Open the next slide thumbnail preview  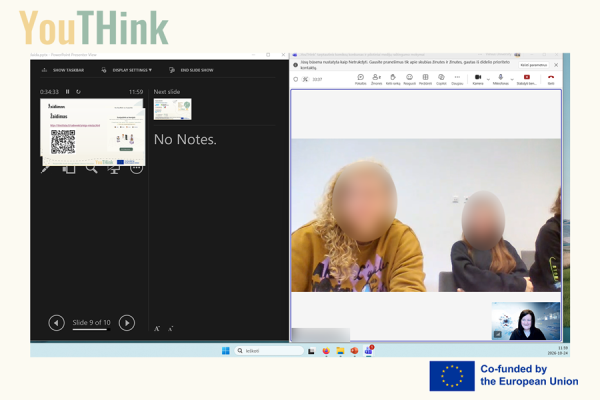[x=173, y=109]
